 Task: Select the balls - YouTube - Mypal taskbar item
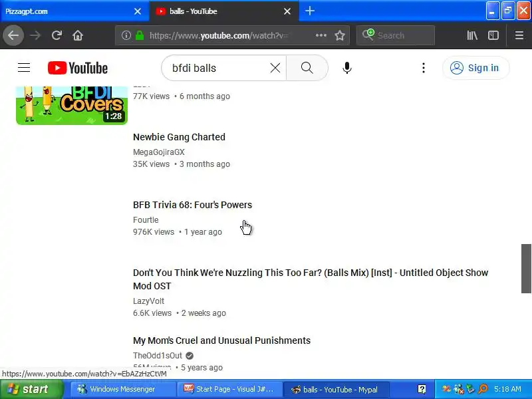335,389
